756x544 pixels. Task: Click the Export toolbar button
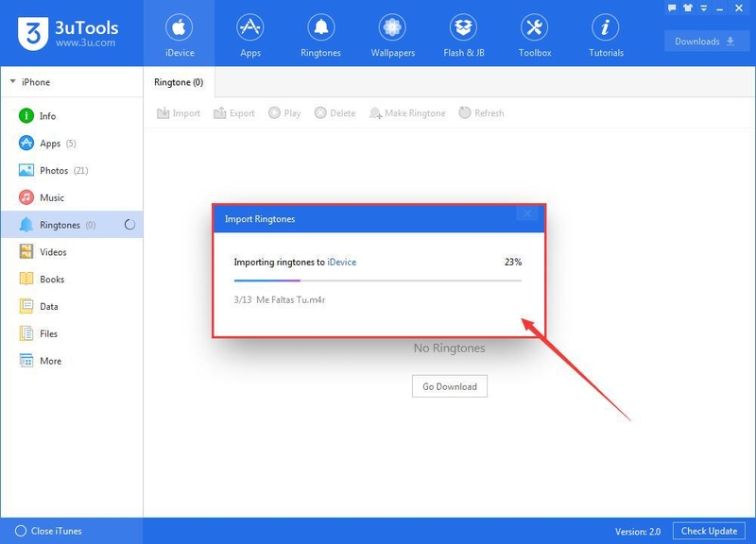click(x=233, y=112)
